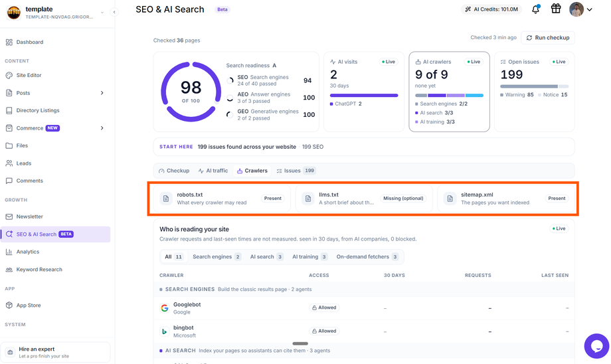The width and height of the screenshot is (611, 364).
Task: Filter crawlers by All 11
Action: pos(174,257)
